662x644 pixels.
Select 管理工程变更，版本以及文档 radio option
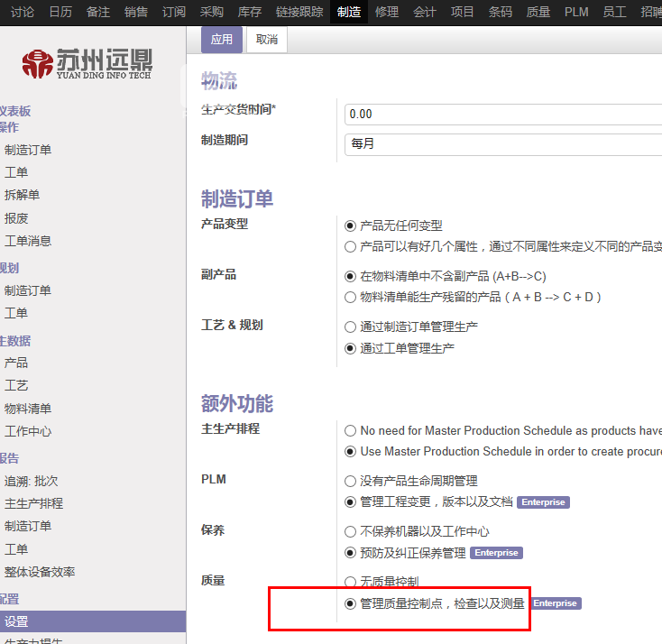350,502
